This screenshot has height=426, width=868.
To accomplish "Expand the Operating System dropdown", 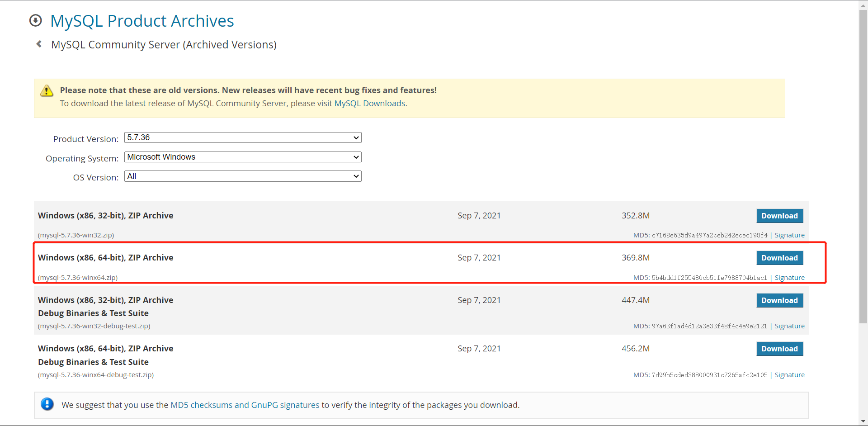I will pyautogui.click(x=243, y=157).
